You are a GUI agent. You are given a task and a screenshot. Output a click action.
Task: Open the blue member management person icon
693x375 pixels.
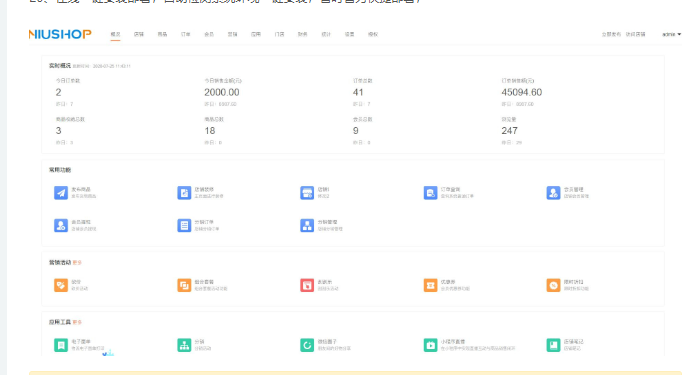point(553,193)
